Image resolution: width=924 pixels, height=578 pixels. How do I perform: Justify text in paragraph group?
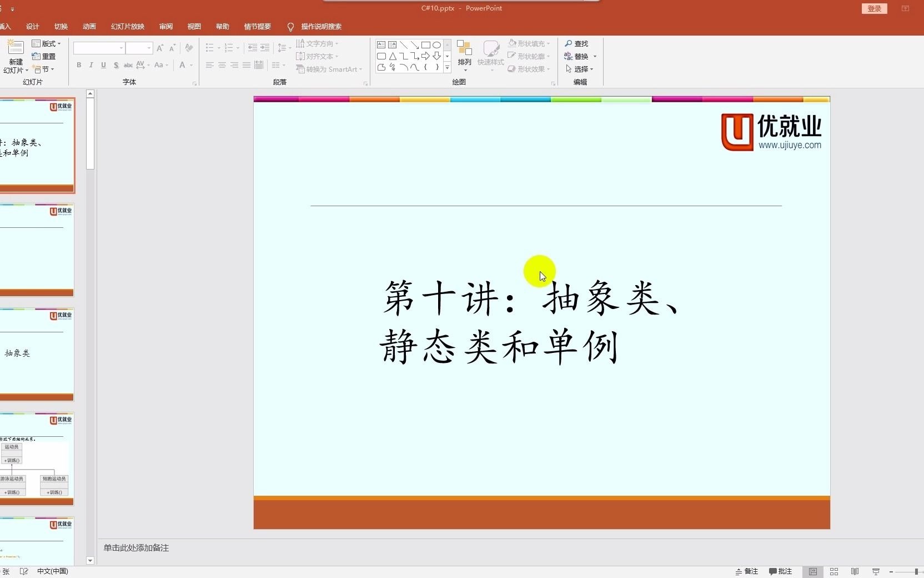[247, 65]
